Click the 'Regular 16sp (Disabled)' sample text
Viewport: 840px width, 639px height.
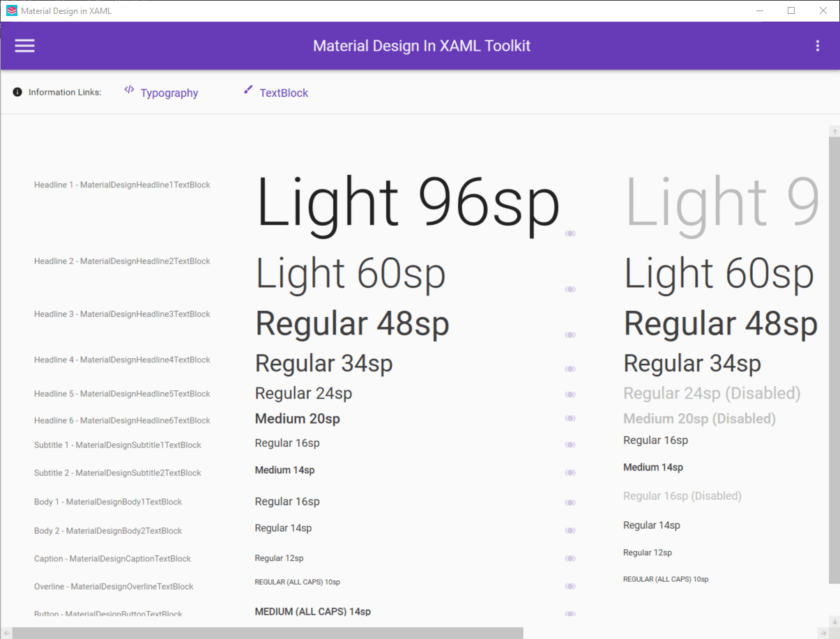point(682,496)
